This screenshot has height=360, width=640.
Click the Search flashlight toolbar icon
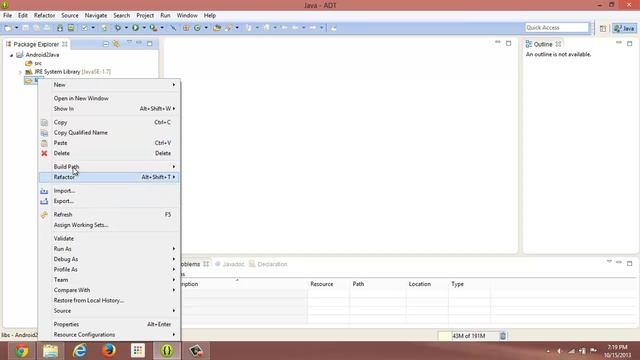[229, 28]
